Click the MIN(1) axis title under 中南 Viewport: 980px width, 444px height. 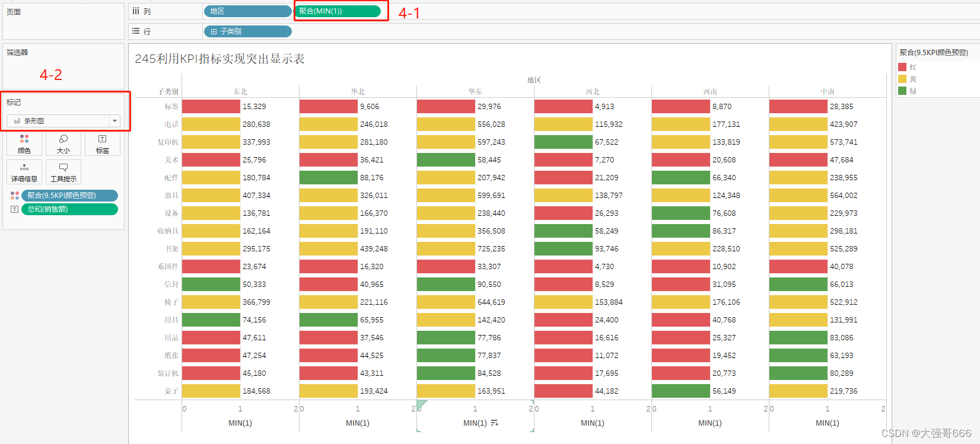coord(828,423)
